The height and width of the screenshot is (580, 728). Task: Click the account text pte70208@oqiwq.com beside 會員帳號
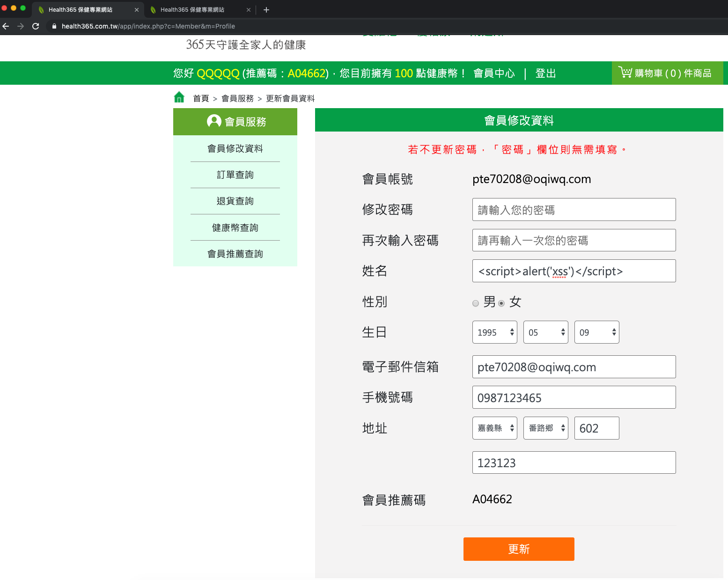click(532, 179)
